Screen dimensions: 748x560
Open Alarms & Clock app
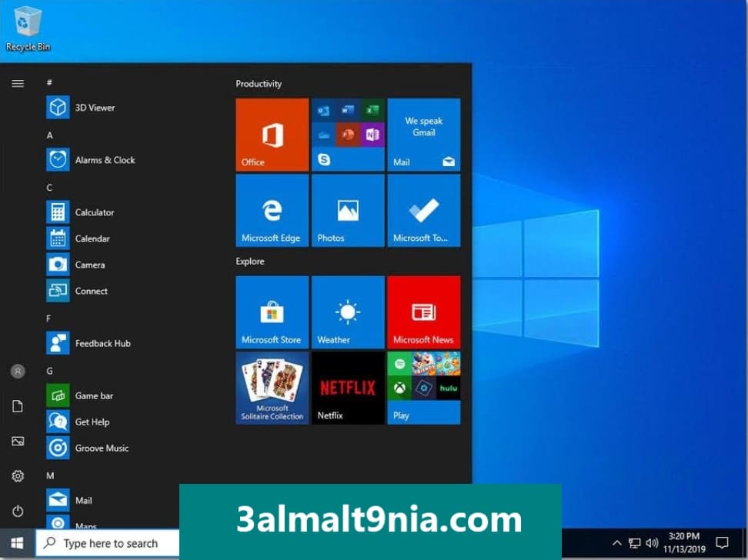[91, 160]
